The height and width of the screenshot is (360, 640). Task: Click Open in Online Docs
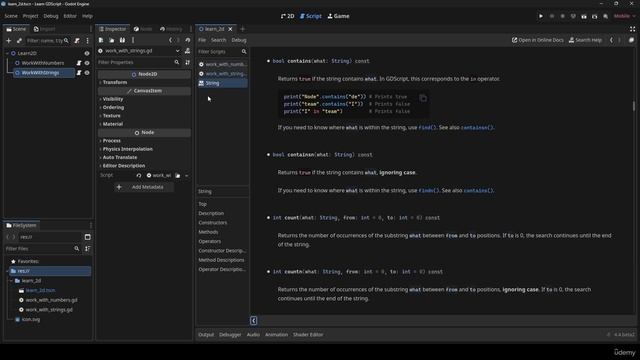(x=538, y=40)
